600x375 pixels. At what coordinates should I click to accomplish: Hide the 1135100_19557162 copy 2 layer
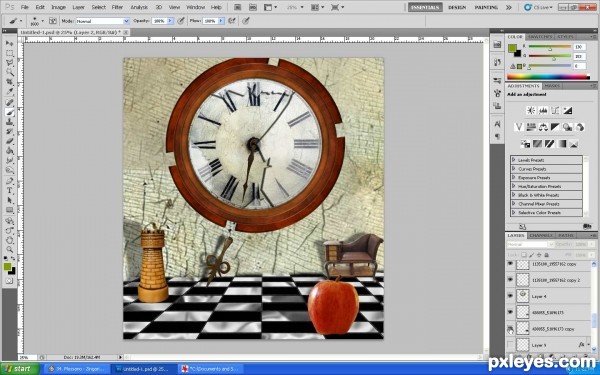[510, 280]
